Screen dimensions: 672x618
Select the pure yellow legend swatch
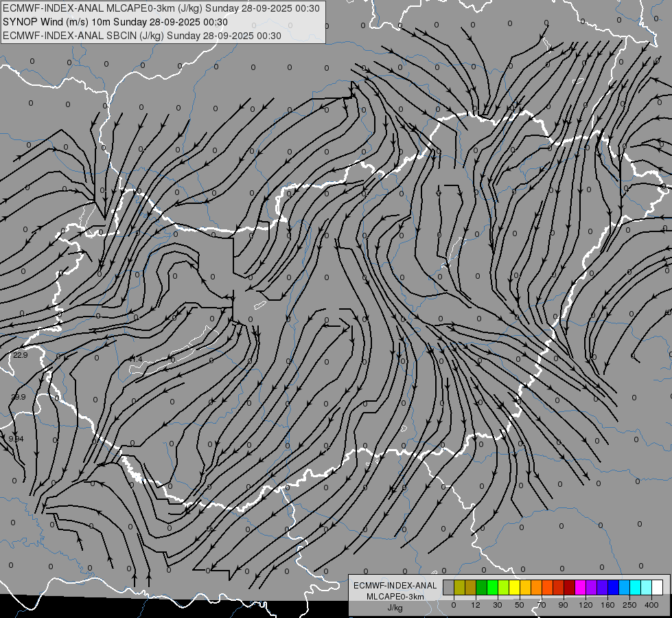point(515,587)
